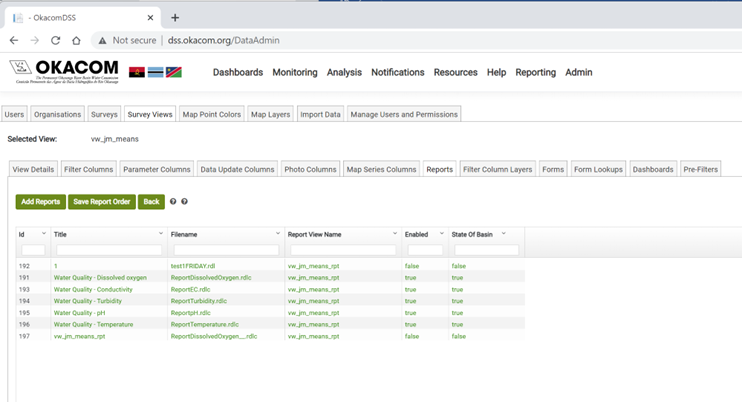Select the Reports tab
Screen dimensions: 742x402
coord(440,169)
